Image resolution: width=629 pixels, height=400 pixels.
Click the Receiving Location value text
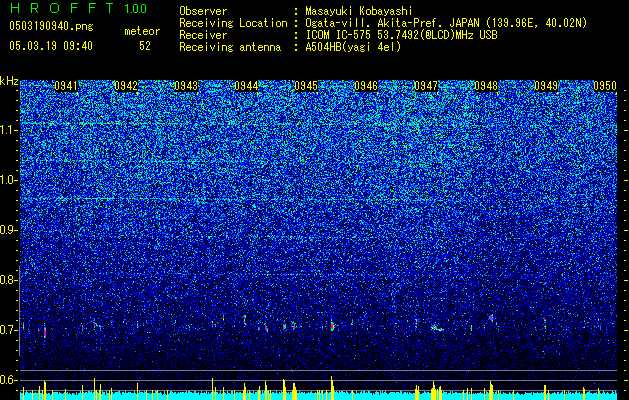point(446,23)
